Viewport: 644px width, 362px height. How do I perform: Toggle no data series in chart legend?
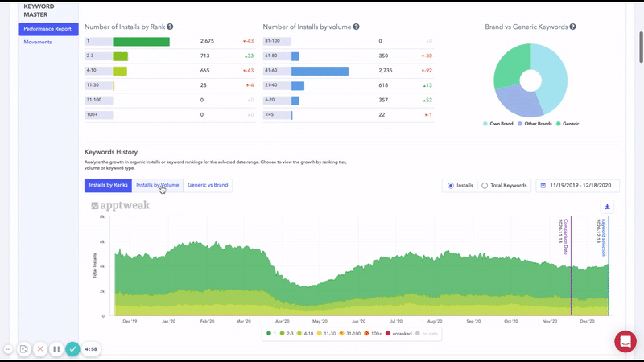coord(427,334)
